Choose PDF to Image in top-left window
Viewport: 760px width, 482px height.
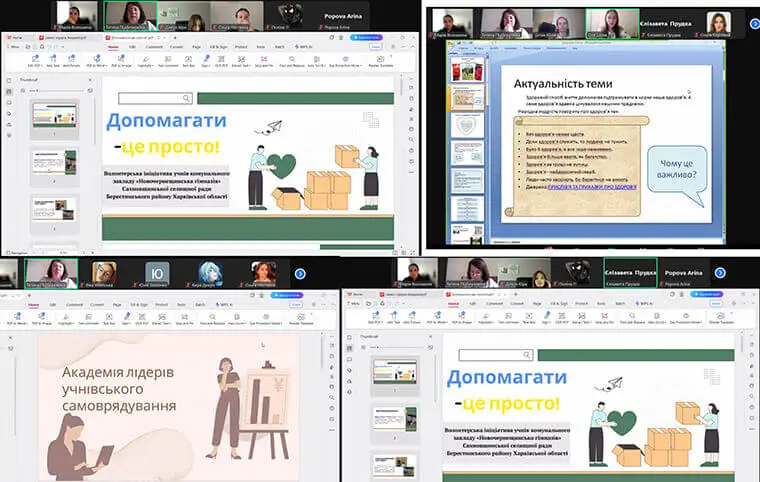point(123,61)
